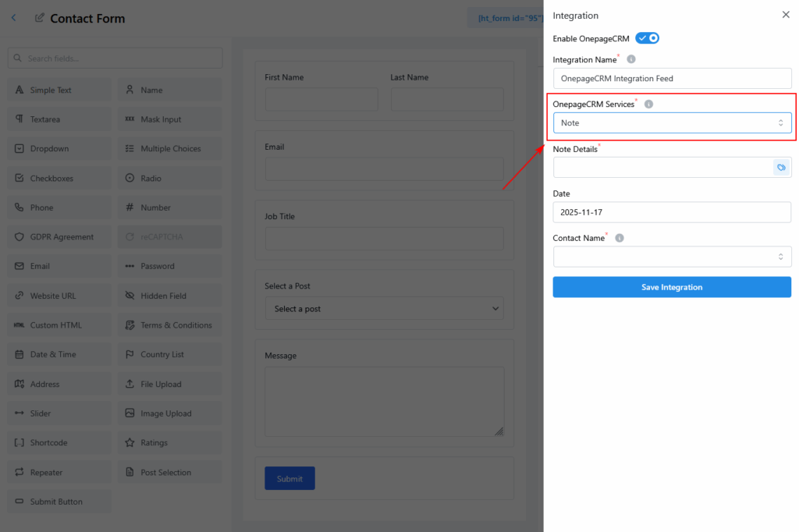The height and width of the screenshot is (532, 799).
Task: Add the Checkboxes field to form
Action: point(59,179)
